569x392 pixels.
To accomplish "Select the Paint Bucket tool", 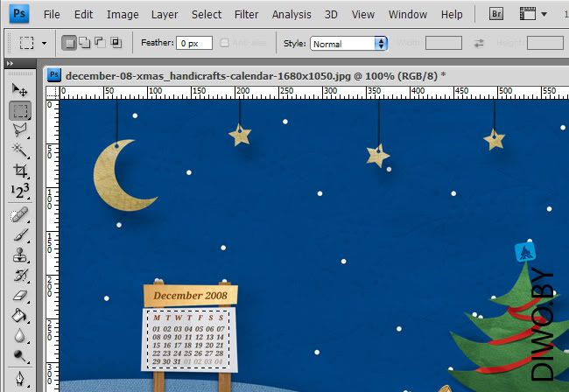I will coord(20,316).
